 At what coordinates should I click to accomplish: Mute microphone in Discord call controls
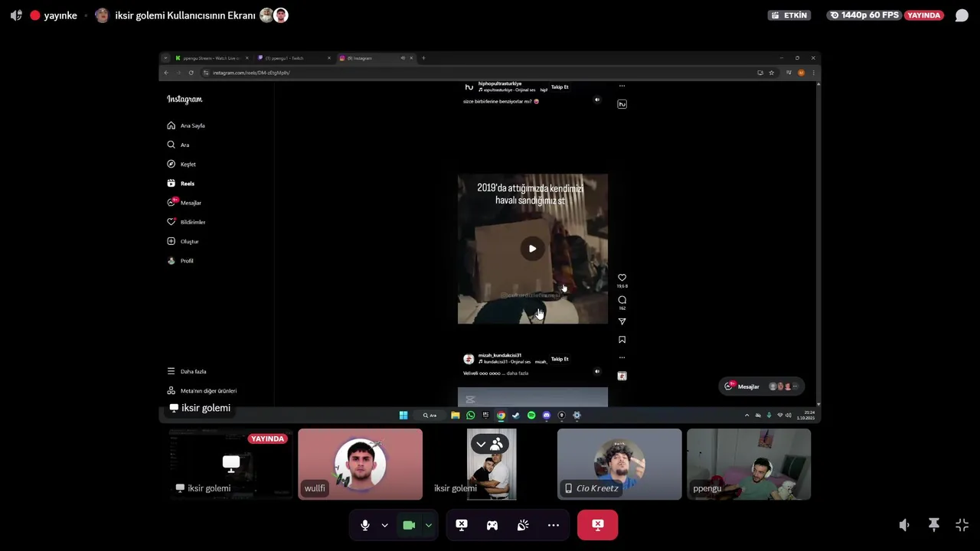(x=365, y=525)
